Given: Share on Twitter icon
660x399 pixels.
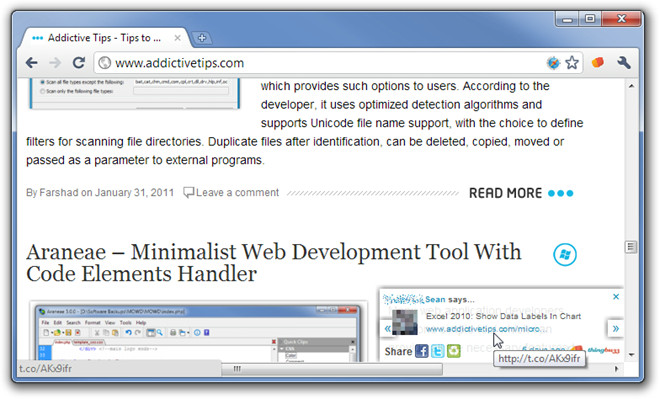Looking at the screenshot, I should (438, 351).
